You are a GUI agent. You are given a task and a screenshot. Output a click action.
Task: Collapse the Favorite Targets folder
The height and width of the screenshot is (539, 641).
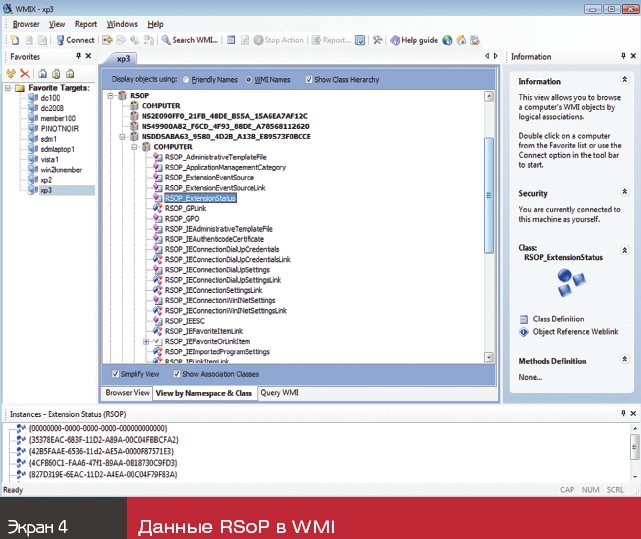click(8, 89)
